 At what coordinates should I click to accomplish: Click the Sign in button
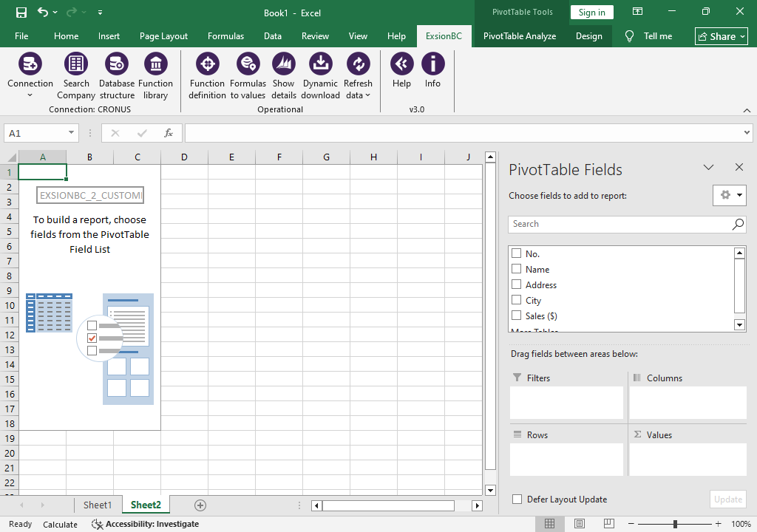(592, 12)
